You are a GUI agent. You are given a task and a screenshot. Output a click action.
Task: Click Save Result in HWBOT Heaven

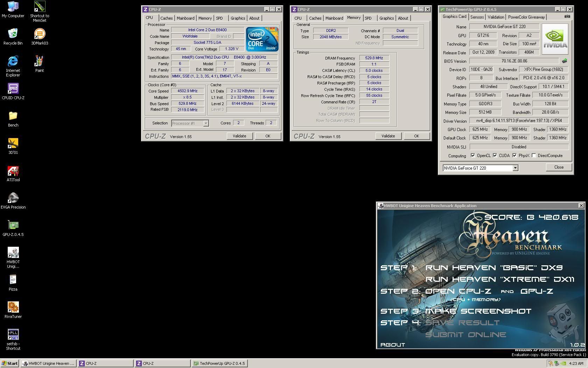click(x=462, y=323)
